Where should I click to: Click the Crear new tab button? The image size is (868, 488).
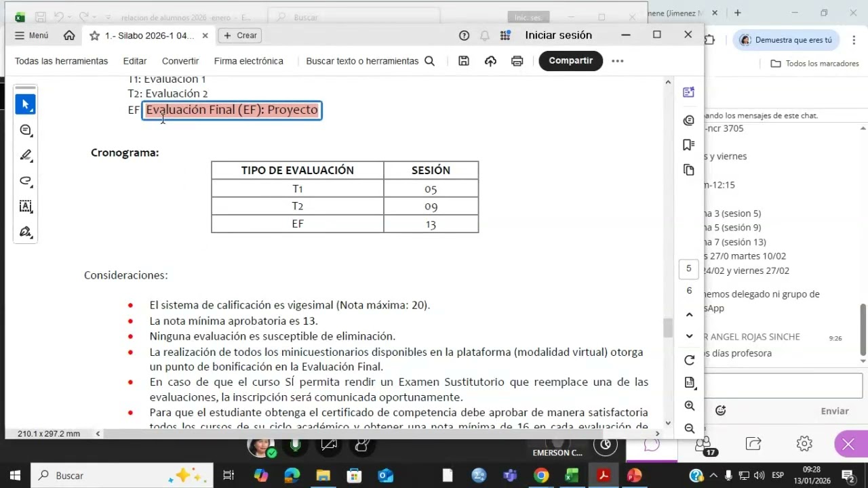[241, 35]
